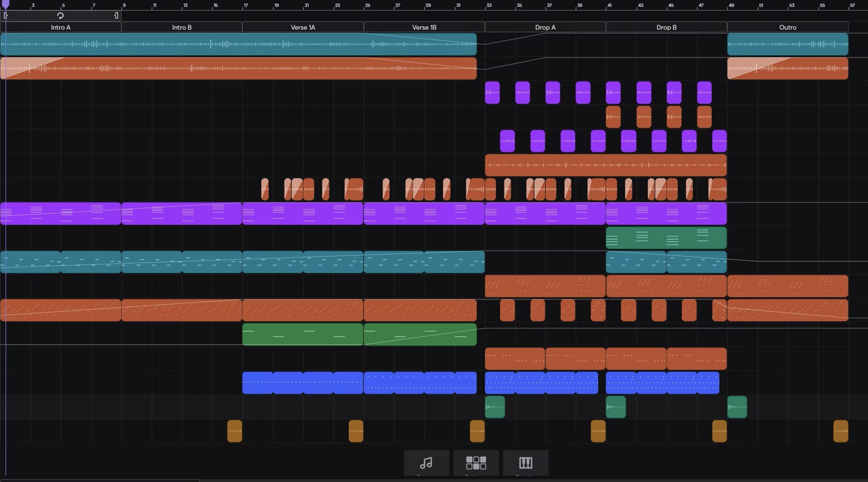Select the gold clip ending at bar 57

tap(841, 431)
